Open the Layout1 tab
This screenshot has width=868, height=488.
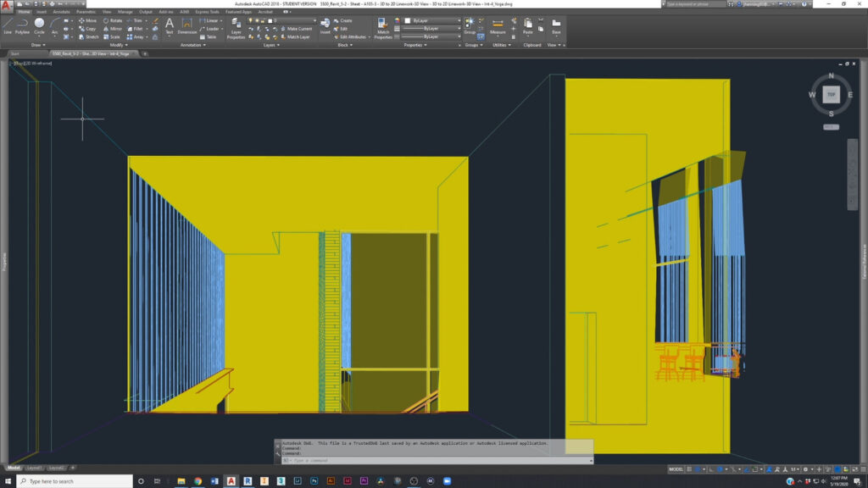tap(35, 468)
